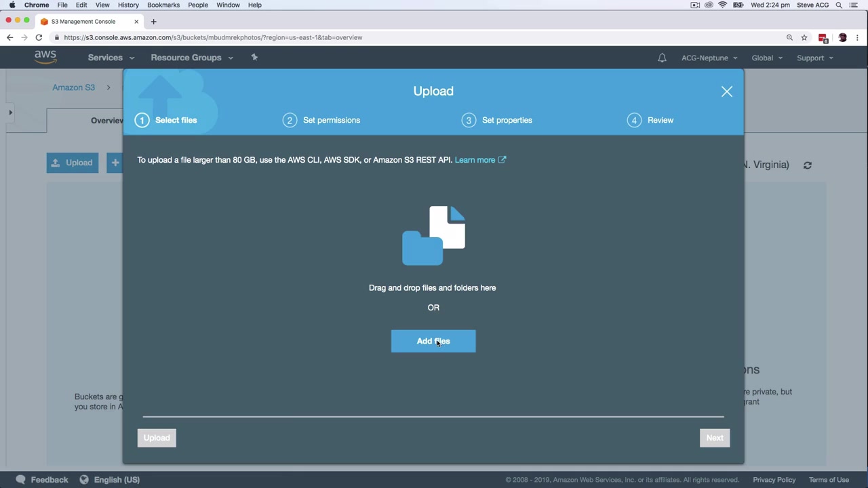The width and height of the screenshot is (868, 488).
Task: Close the Upload dialog with the X
Action: (x=727, y=91)
